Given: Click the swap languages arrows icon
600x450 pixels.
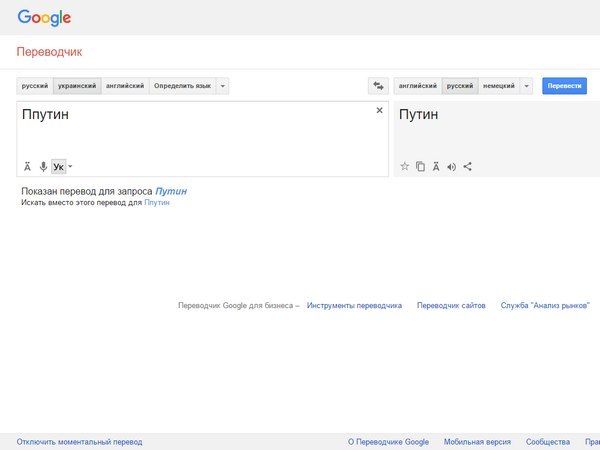Looking at the screenshot, I should click(378, 86).
